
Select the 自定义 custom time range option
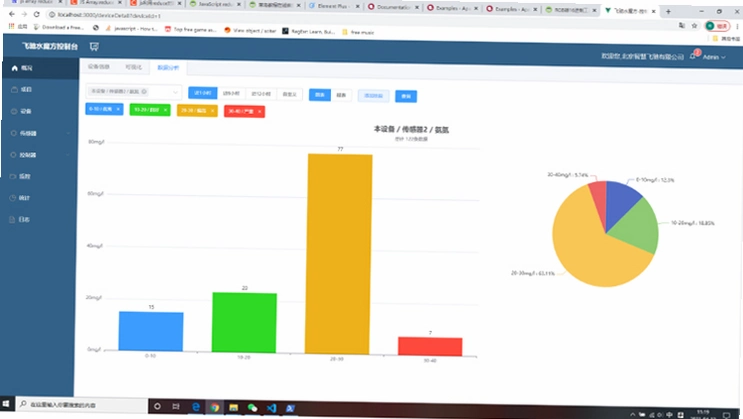coord(289,94)
